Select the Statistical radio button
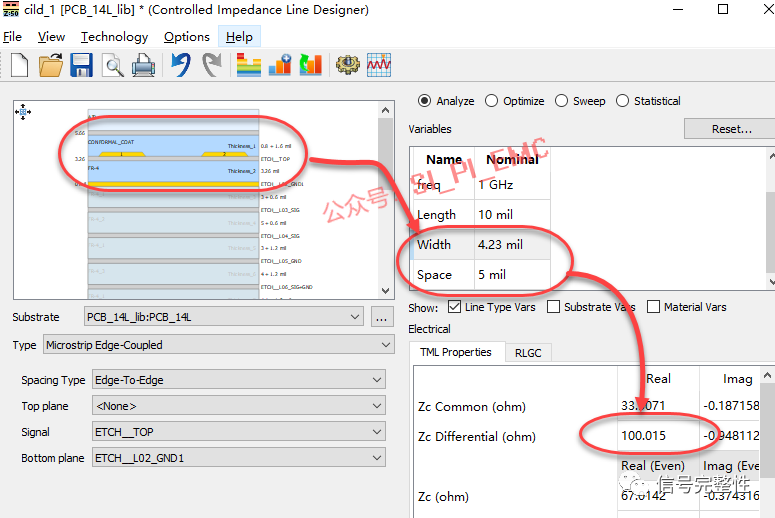 (624, 101)
